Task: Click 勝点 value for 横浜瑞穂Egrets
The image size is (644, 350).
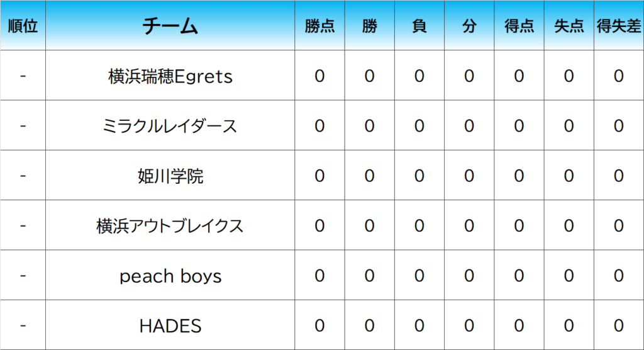Action: point(319,76)
